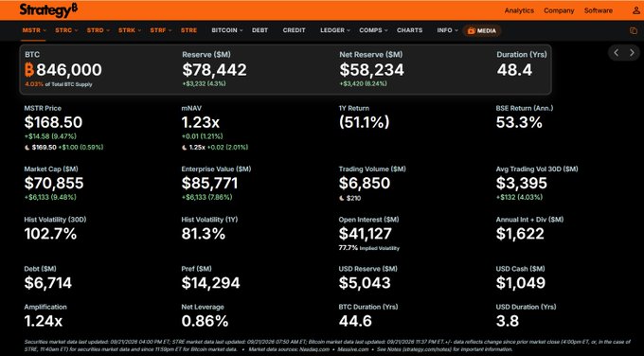Select the 30D Hist Volatility 102.7%

point(50,234)
